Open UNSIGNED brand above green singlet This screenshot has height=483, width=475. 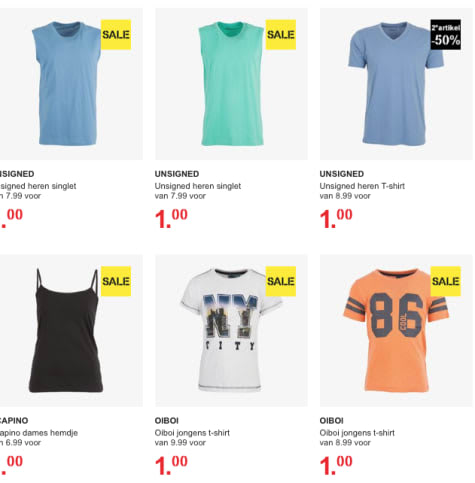[177, 174]
